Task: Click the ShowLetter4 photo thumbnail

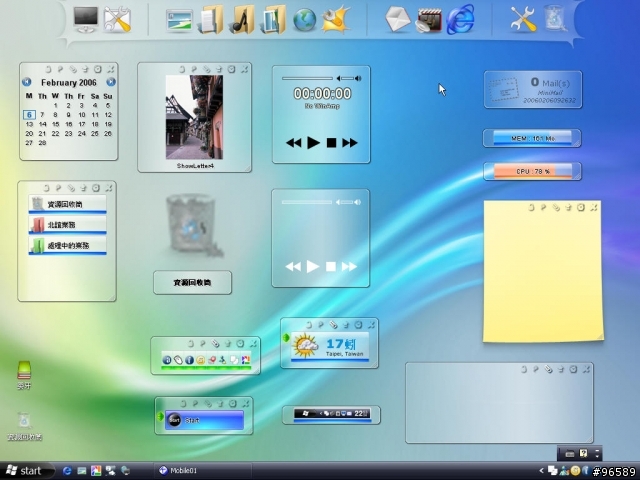Action: pyautogui.click(x=194, y=117)
